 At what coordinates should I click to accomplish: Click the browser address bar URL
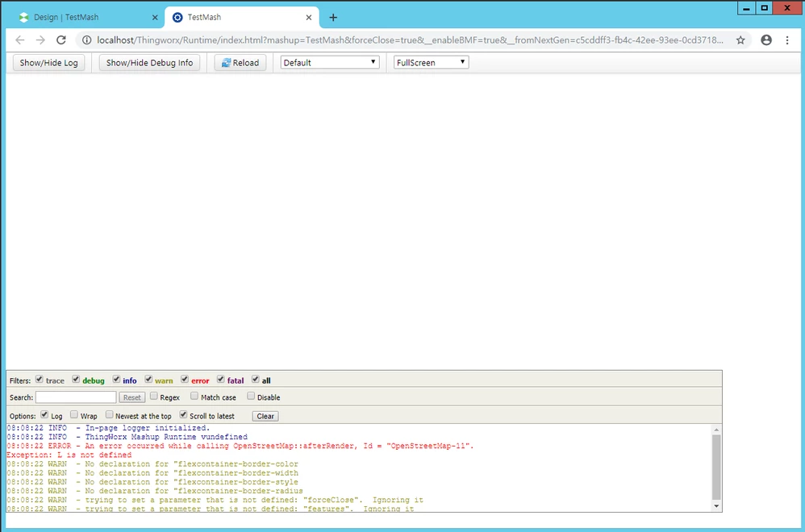pyautogui.click(x=410, y=40)
